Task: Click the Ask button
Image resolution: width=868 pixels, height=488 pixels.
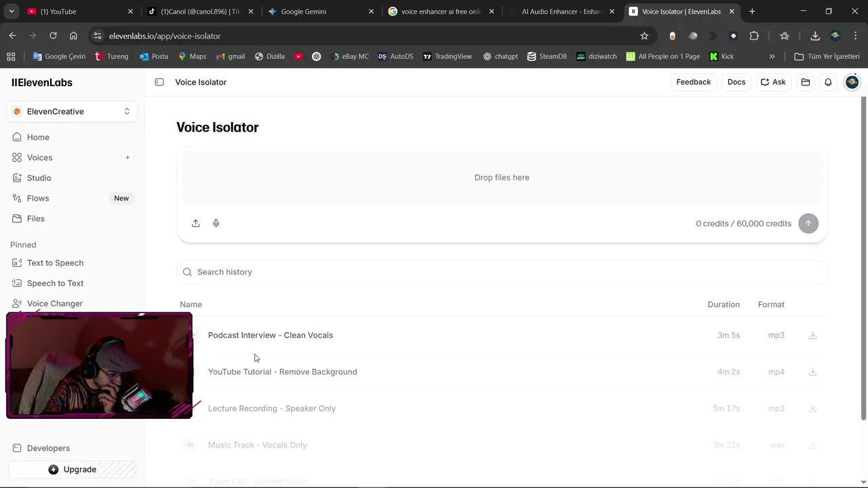Action: [773, 82]
